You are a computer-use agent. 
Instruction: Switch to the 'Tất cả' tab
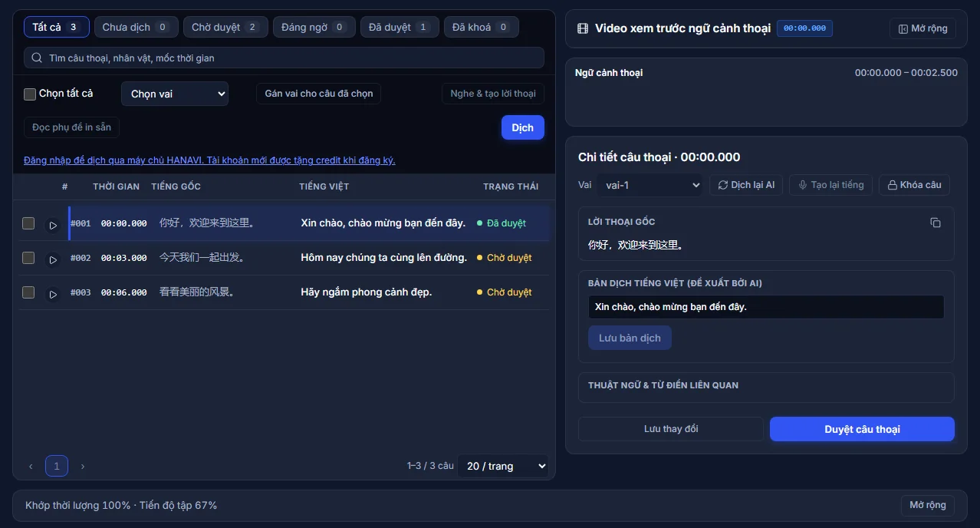pos(57,28)
